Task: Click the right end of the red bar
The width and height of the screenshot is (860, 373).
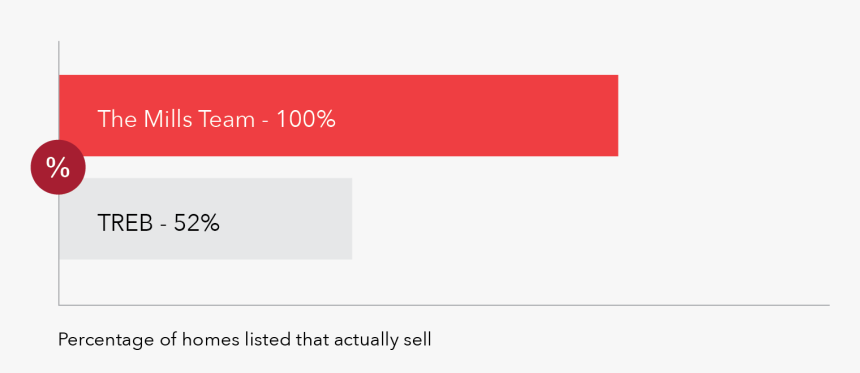Action: pyautogui.click(x=614, y=115)
